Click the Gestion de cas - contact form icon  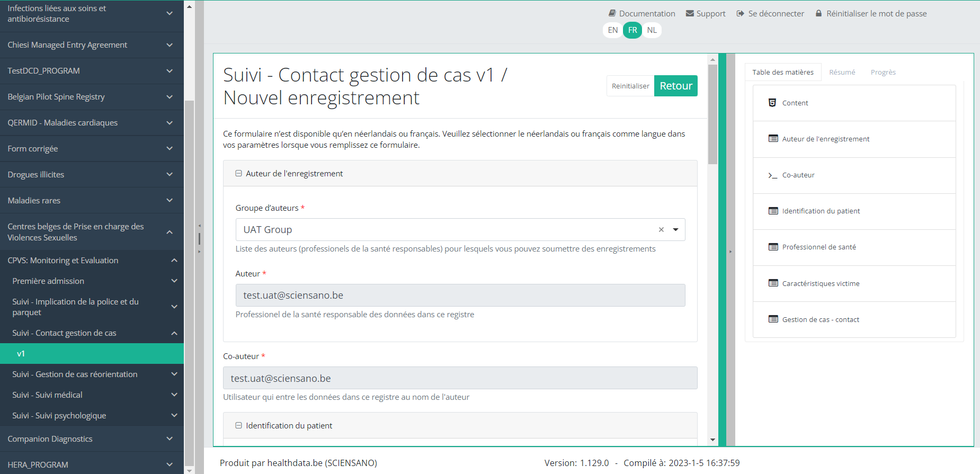pyautogui.click(x=773, y=319)
